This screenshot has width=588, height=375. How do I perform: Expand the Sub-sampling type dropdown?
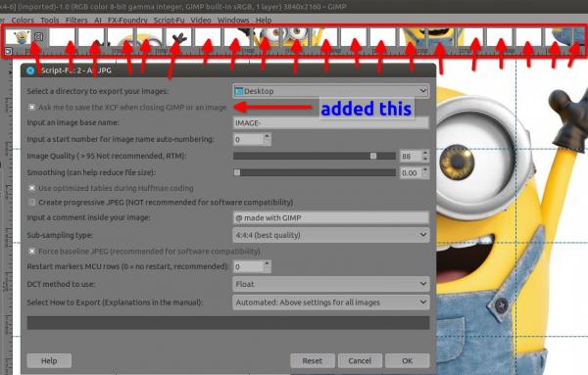pos(331,235)
